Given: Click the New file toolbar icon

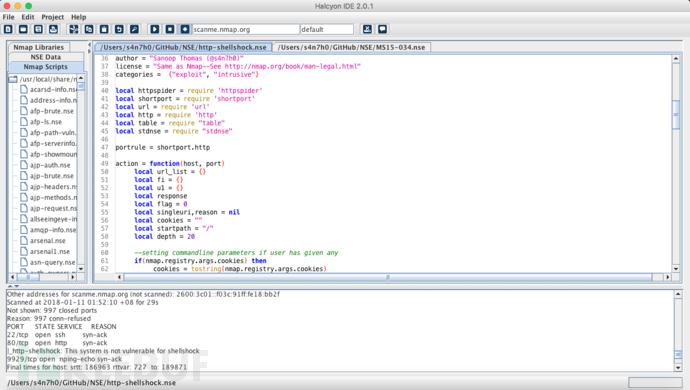Looking at the screenshot, I should 8,29.
